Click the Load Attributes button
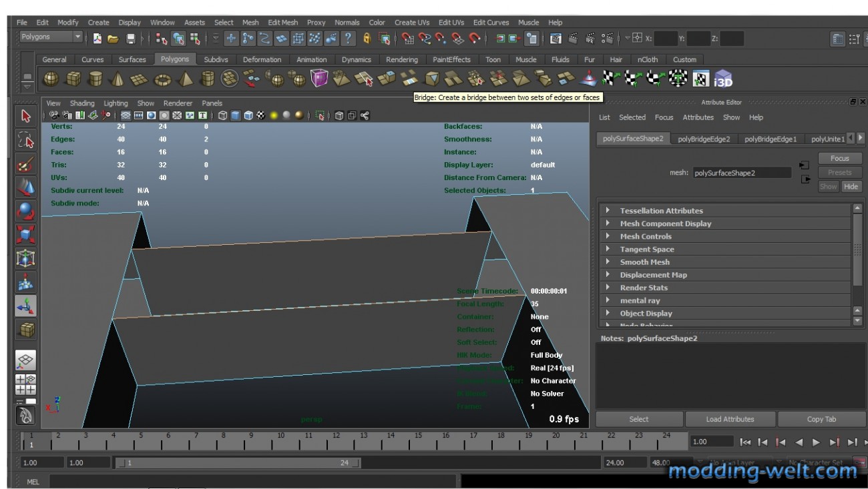The width and height of the screenshot is (868, 489). [730, 419]
